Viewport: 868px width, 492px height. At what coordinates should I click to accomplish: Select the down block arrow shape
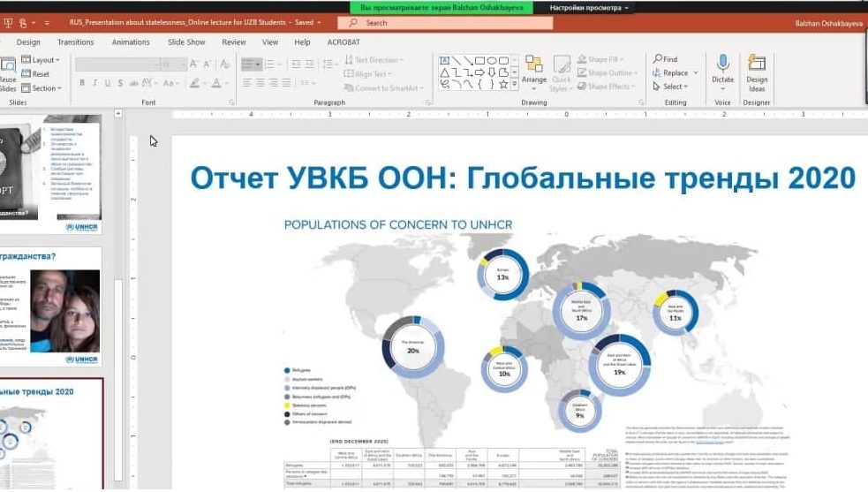492,72
